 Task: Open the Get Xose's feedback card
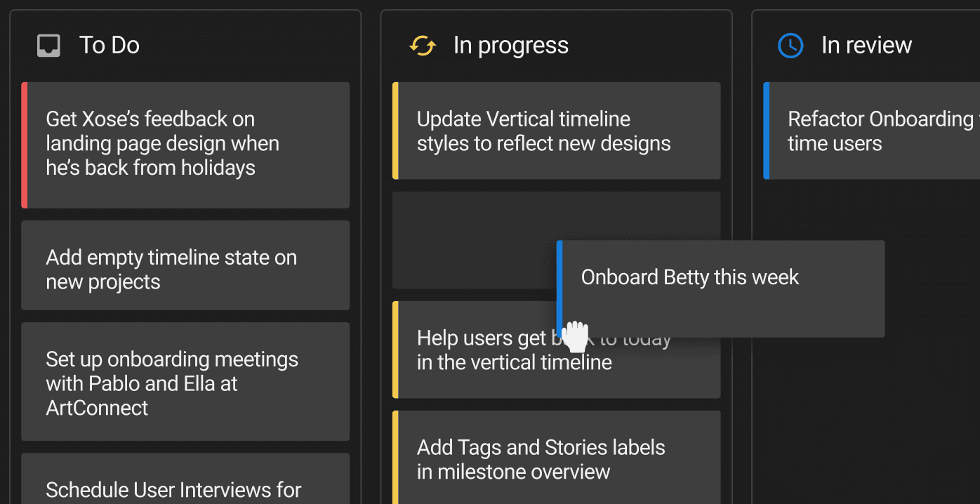coord(187,145)
